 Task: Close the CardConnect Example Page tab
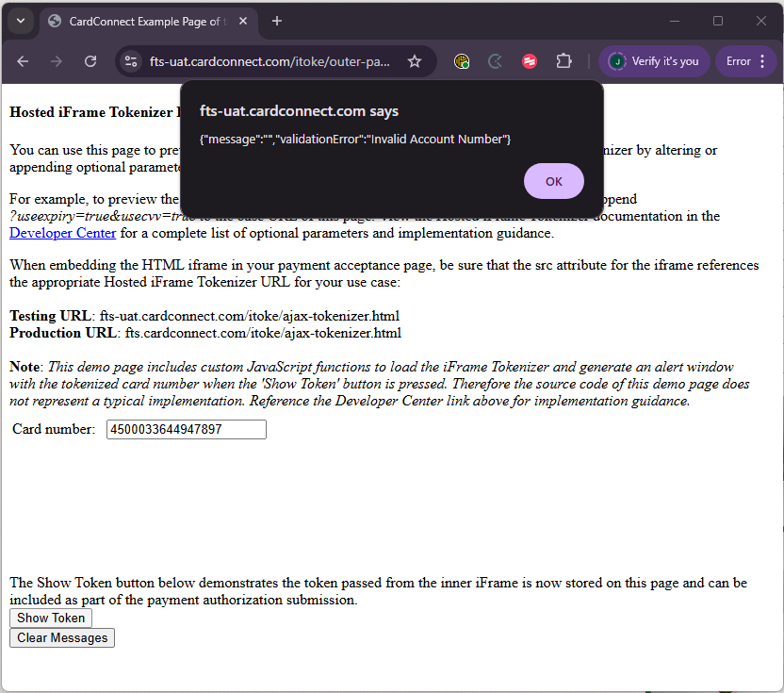point(243,21)
